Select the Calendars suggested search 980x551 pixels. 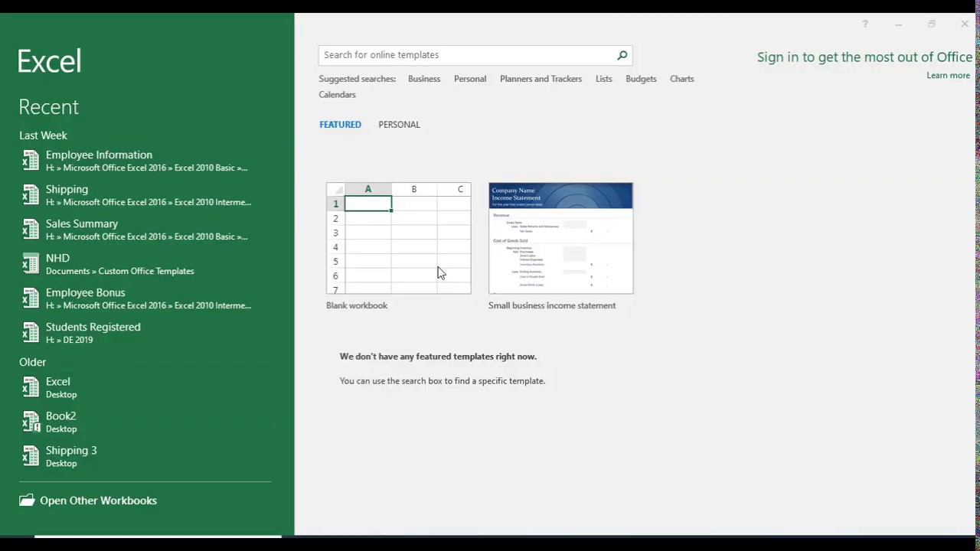pyautogui.click(x=338, y=95)
